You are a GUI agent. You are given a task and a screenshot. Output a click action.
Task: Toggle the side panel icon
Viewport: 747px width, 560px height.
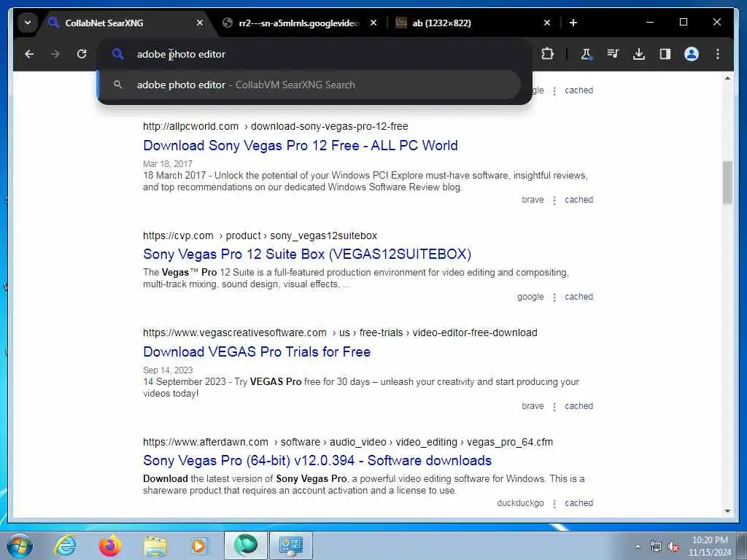tap(665, 54)
